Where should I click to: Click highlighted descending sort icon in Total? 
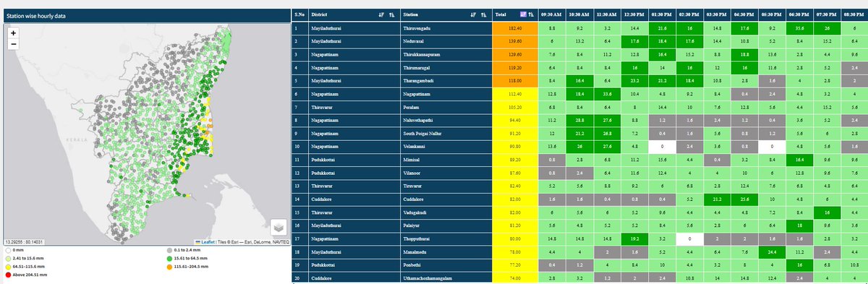click(x=524, y=14)
